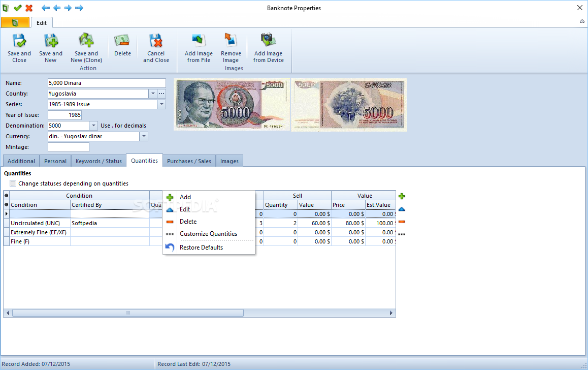Click Add Image from Device icon
Viewport: 588px width, 370px height.
point(268,40)
